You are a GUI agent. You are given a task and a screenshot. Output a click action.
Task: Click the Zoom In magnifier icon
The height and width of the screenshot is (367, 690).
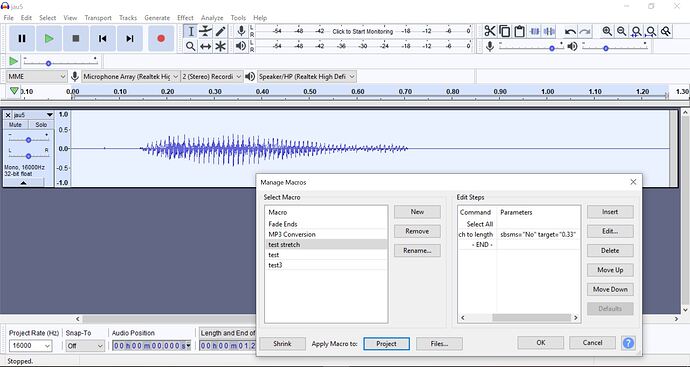[x=607, y=31]
